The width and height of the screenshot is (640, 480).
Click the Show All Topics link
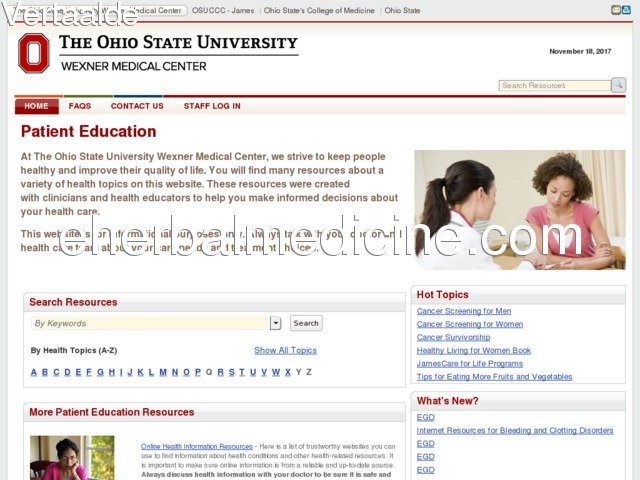pyautogui.click(x=285, y=350)
